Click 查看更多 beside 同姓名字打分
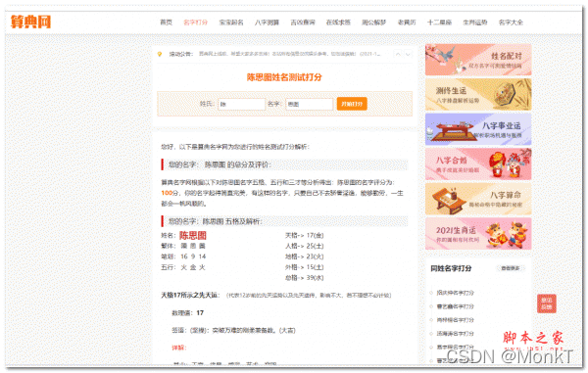588x373 pixels. point(511,268)
